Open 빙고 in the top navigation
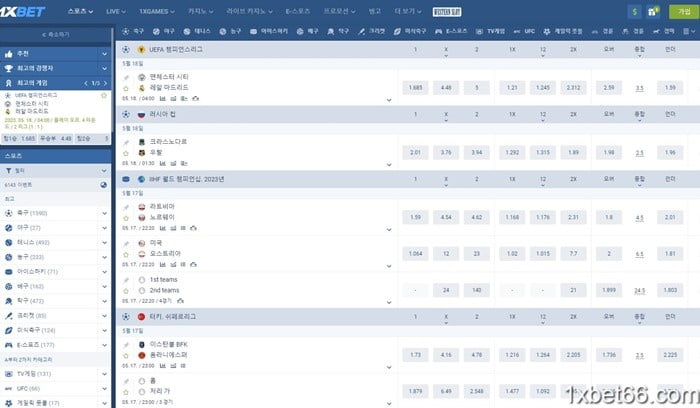Image resolution: width=700 pixels, height=408 pixels. point(375,11)
